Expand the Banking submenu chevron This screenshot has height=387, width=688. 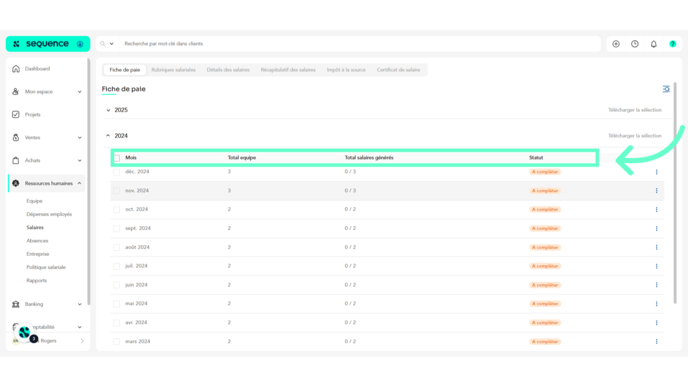point(79,304)
